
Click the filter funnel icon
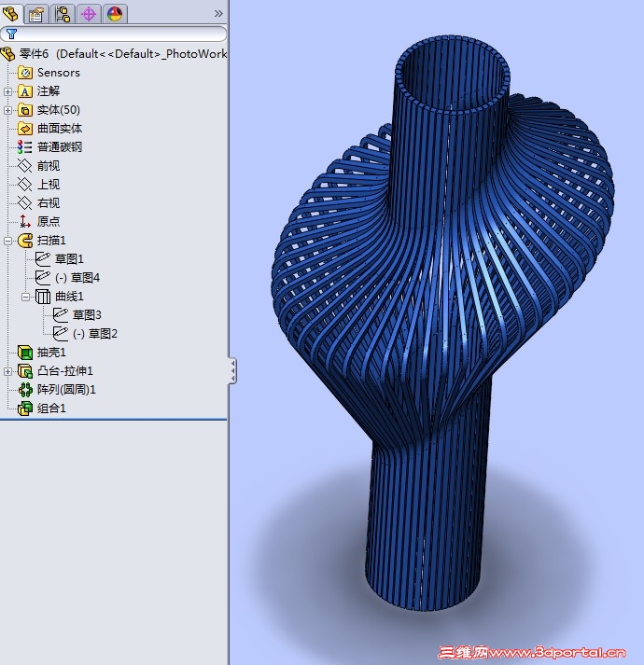11,34
